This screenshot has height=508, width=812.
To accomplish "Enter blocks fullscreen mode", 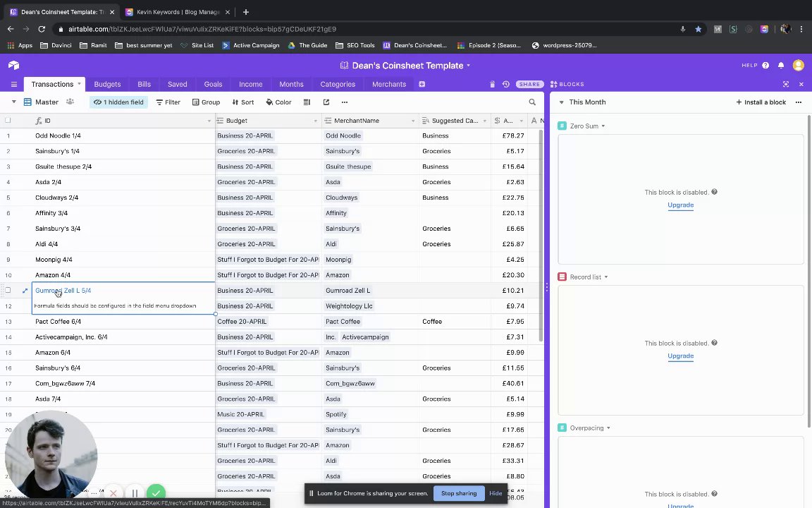I will point(786,84).
